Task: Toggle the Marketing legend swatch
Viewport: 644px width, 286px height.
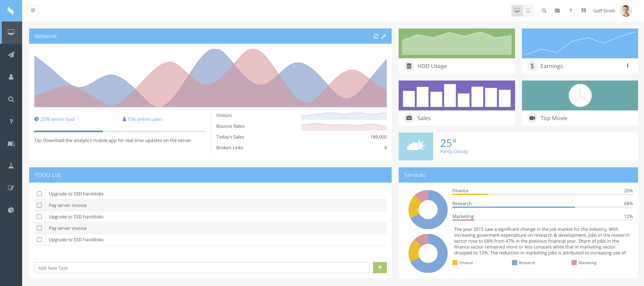Action: click(x=574, y=263)
